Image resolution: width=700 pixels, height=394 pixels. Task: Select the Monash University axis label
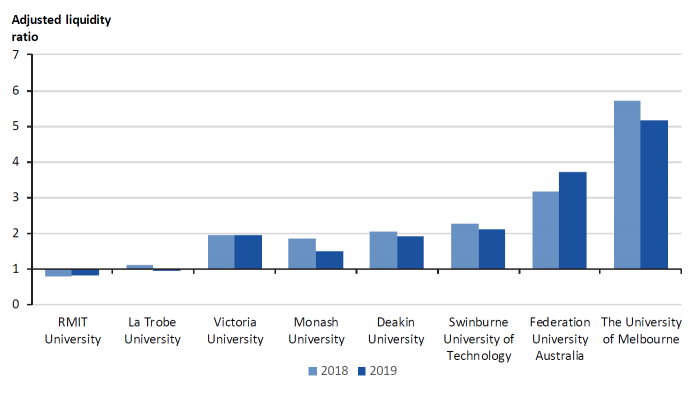(316, 331)
